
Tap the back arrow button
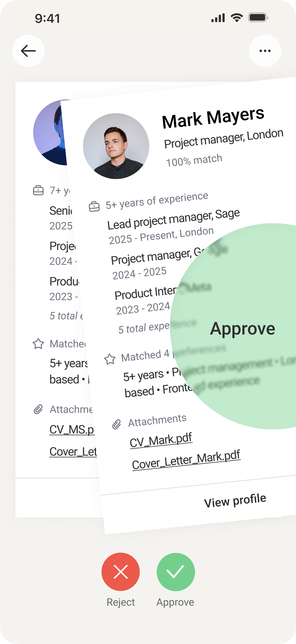(28, 51)
